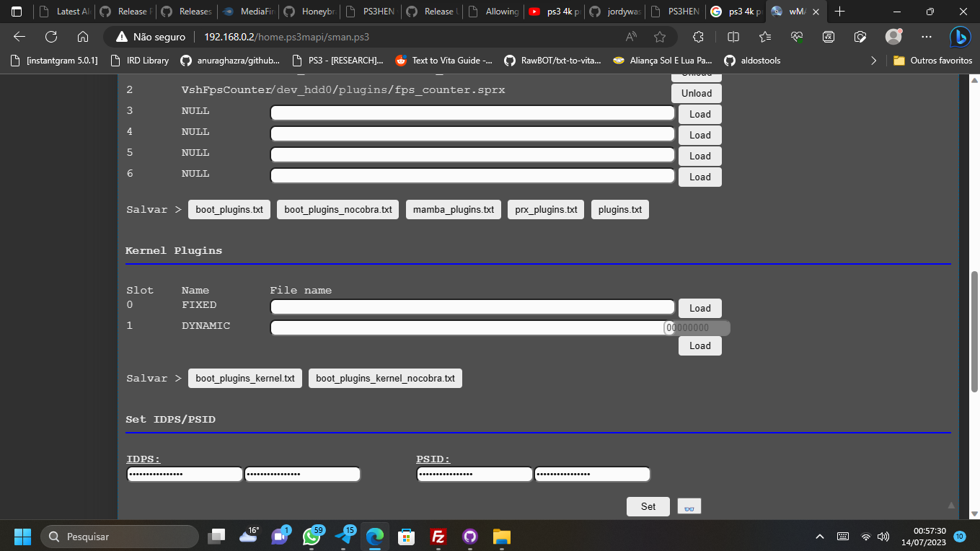Open the favorites overflow chevron
Image resolution: width=980 pixels, height=551 pixels.
point(873,61)
